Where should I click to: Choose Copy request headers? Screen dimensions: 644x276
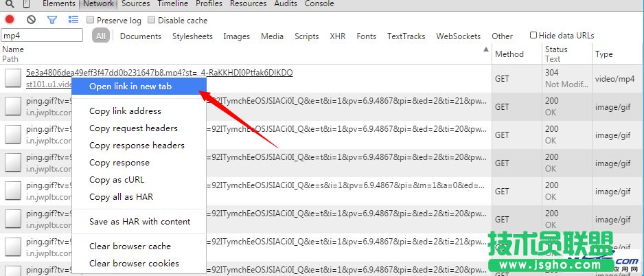139,128
